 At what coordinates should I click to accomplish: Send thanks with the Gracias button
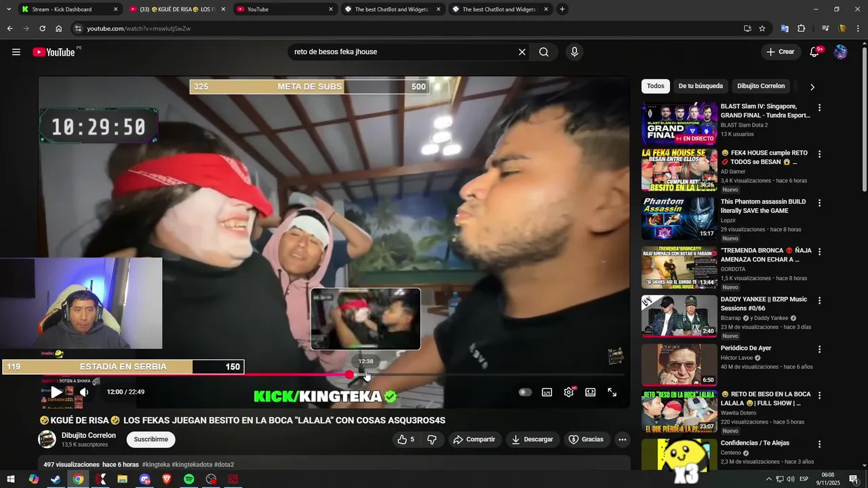586,439
